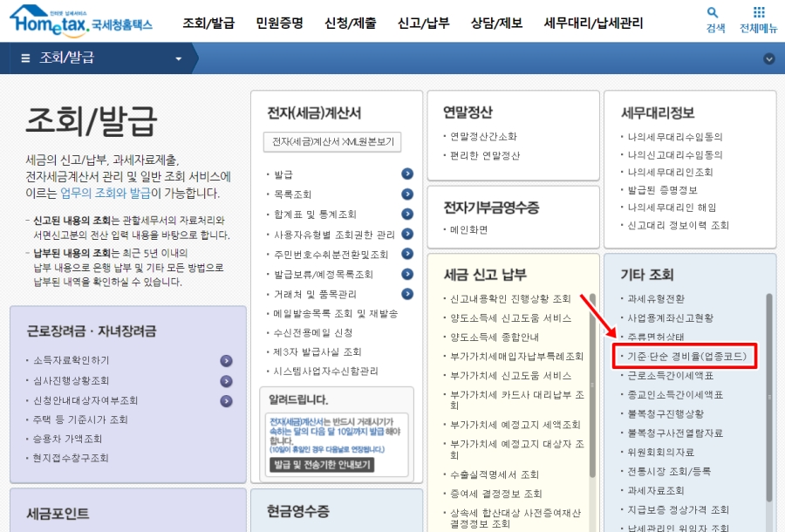785x532 pixels.
Task: Open 나의세무대리인조회 link
Action: pos(670,172)
